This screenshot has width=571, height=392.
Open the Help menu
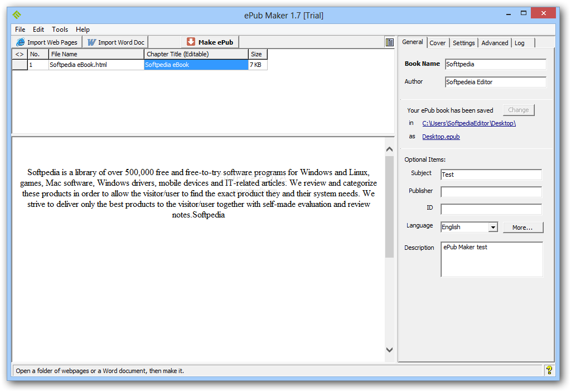pyautogui.click(x=83, y=30)
